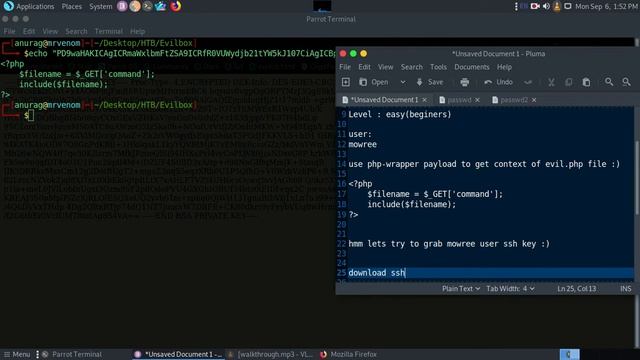This screenshot has width=640, height=360.
Task: Click the Redo arrow in Pluma toolbar
Action: tap(528, 82)
